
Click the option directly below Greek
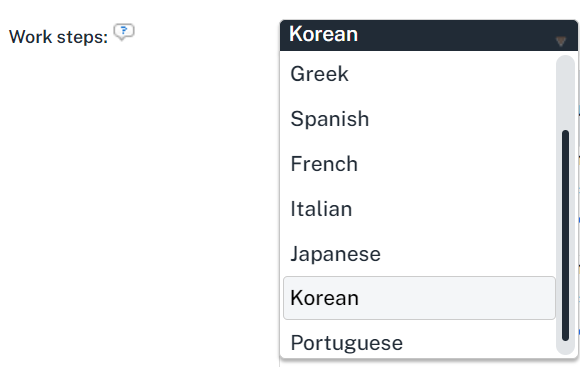419,119
